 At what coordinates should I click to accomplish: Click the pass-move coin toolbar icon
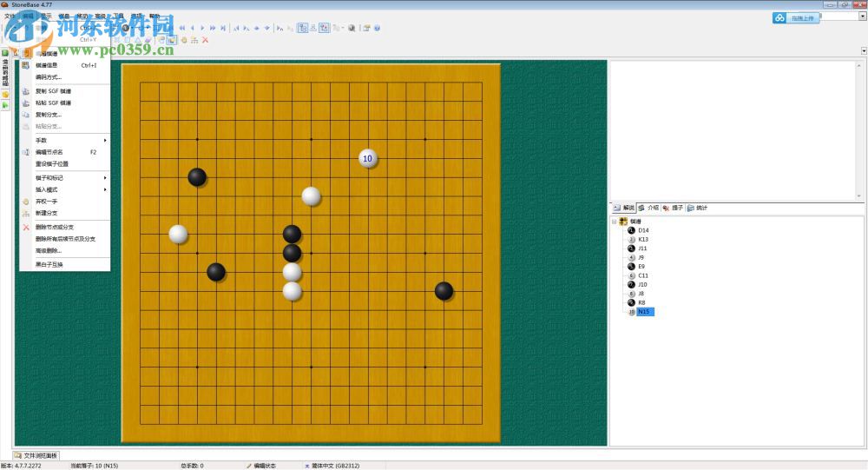click(184, 40)
